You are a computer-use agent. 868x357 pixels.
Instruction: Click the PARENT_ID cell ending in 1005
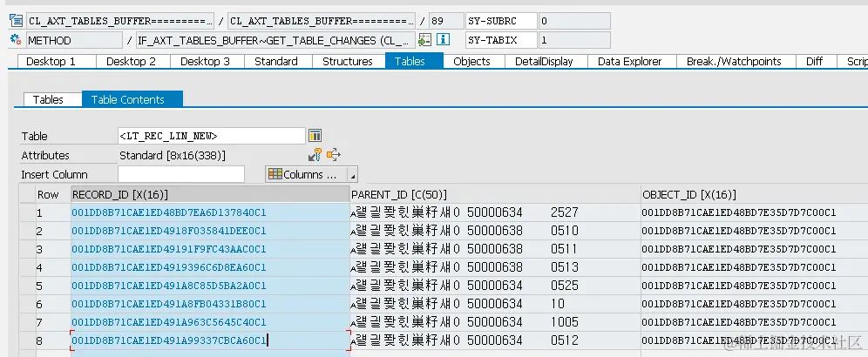496,322
